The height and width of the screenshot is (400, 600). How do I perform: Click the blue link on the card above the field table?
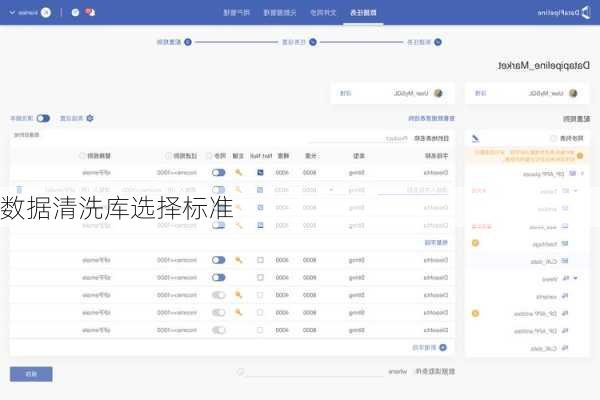click(x=345, y=93)
